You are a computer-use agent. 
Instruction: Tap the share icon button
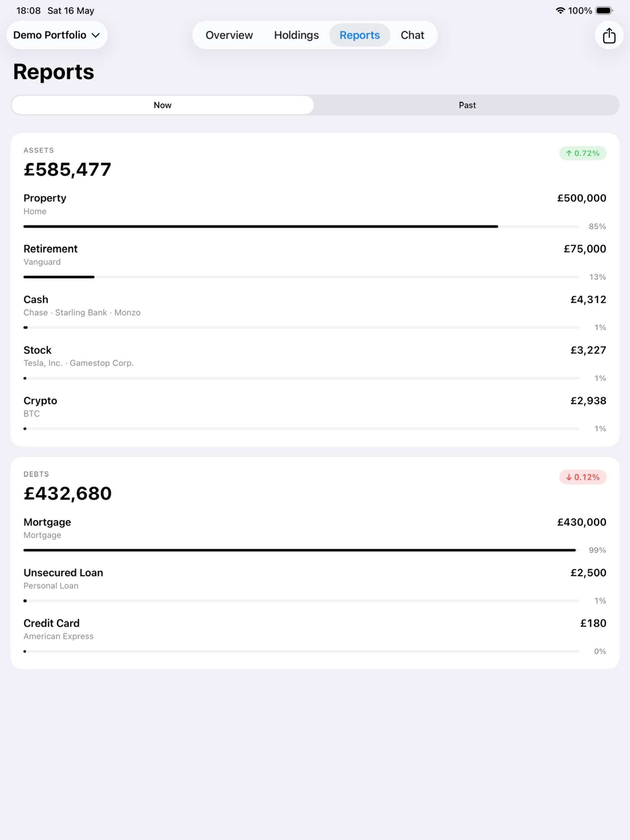[609, 35]
